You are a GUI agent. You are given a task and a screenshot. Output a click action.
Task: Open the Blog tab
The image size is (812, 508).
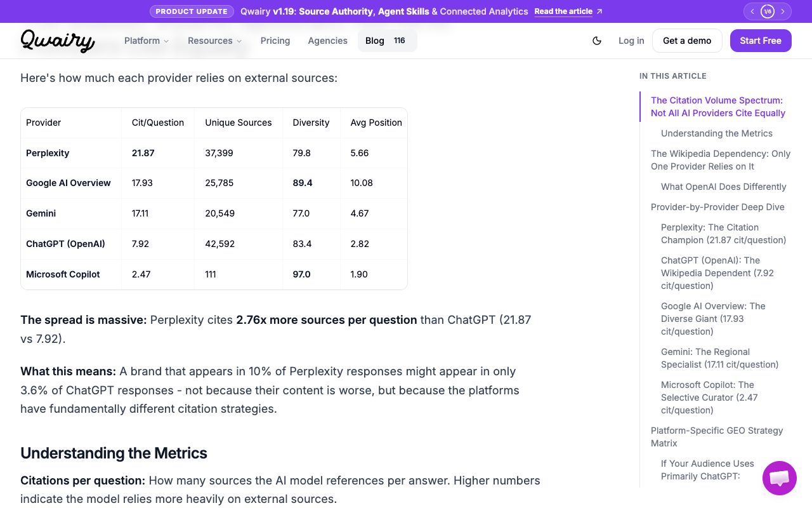pos(388,41)
